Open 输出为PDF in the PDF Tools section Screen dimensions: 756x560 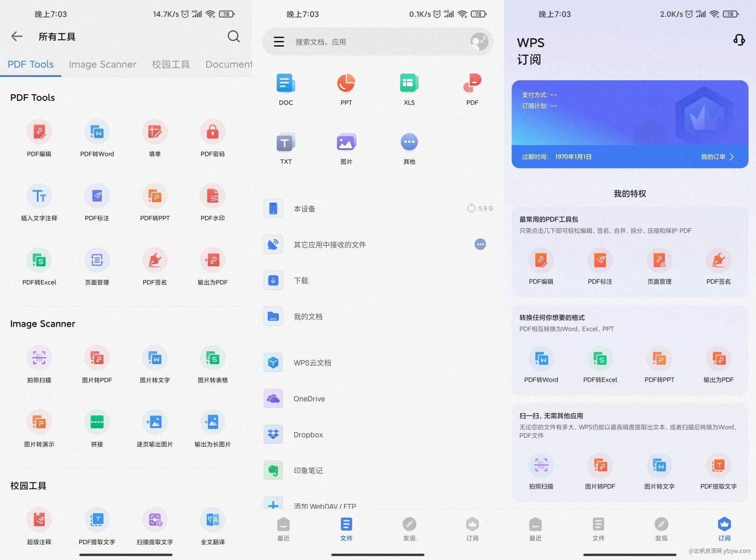213,266
